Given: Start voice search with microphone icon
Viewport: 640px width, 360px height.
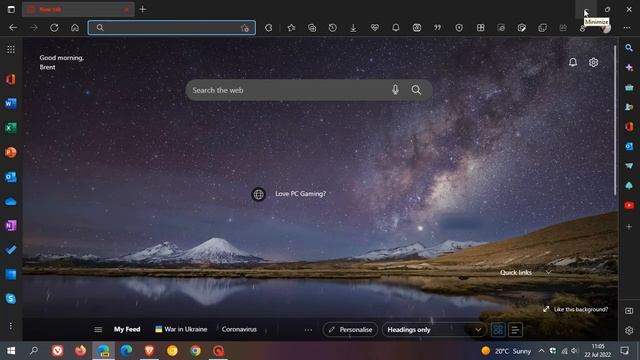Looking at the screenshot, I should (x=395, y=90).
